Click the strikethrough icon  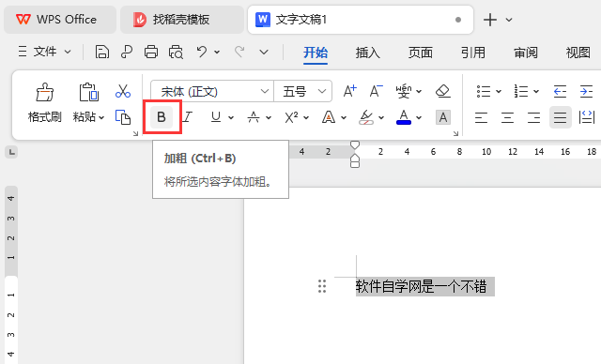coord(254,117)
